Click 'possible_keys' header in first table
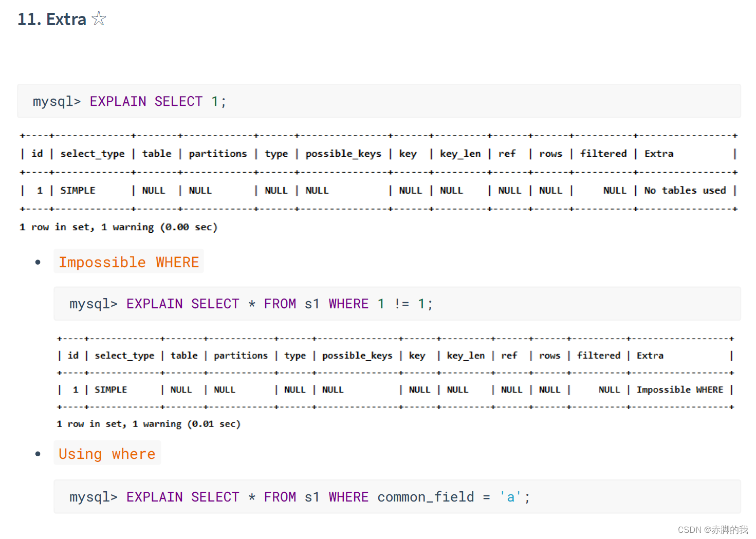Screen dimensions: 756x539 point(343,154)
